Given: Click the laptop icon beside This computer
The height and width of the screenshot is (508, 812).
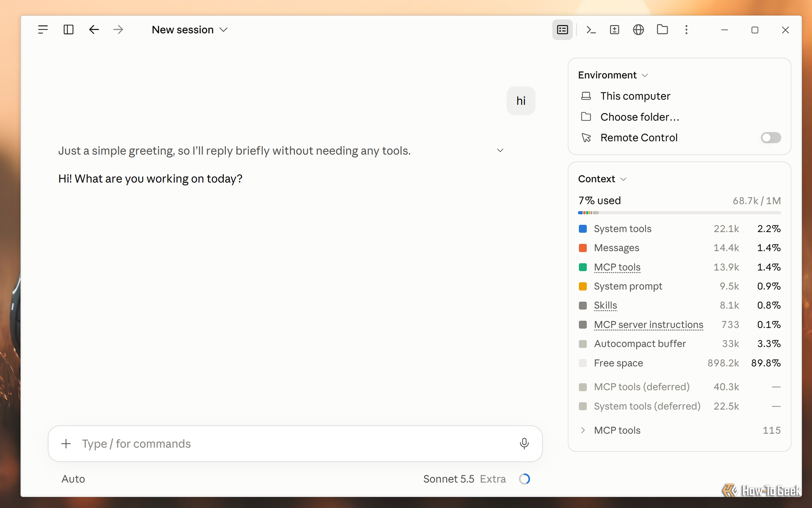Looking at the screenshot, I should click(586, 96).
